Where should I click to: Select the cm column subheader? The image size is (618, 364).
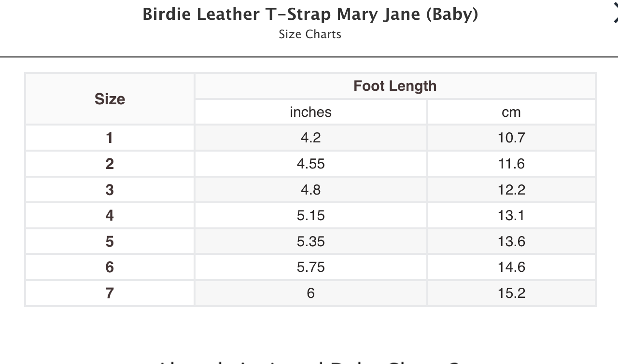(511, 112)
